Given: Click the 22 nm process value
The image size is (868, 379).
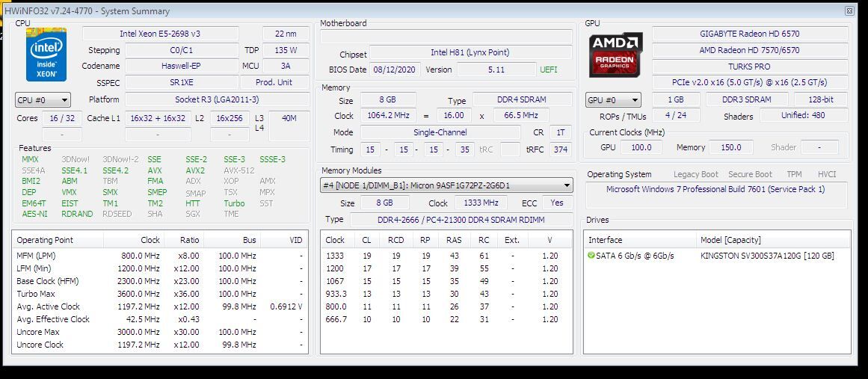Looking at the screenshot, I should (286, 34).
